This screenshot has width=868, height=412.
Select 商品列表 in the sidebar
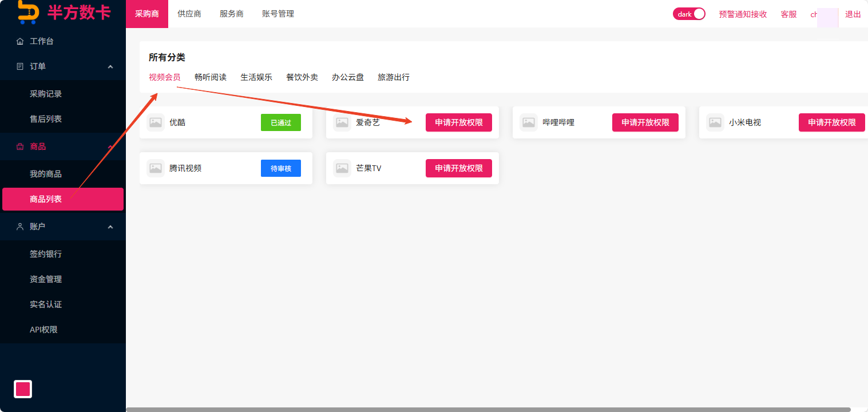[x=63, y=199]
